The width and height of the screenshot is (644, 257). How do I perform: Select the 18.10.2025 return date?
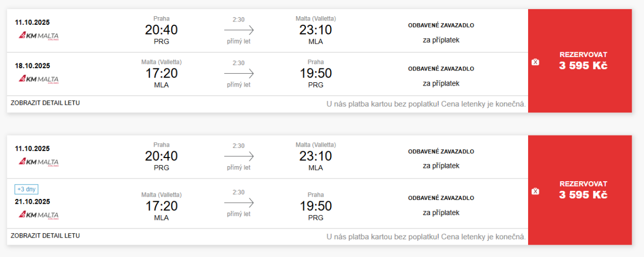click(32, 66)
